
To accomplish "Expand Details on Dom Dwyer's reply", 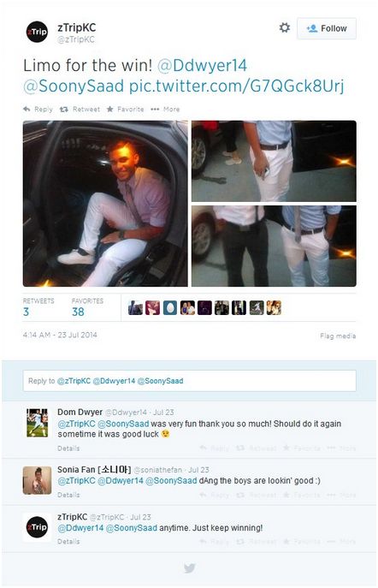I will pyautogui.click(x=68, y=448).
